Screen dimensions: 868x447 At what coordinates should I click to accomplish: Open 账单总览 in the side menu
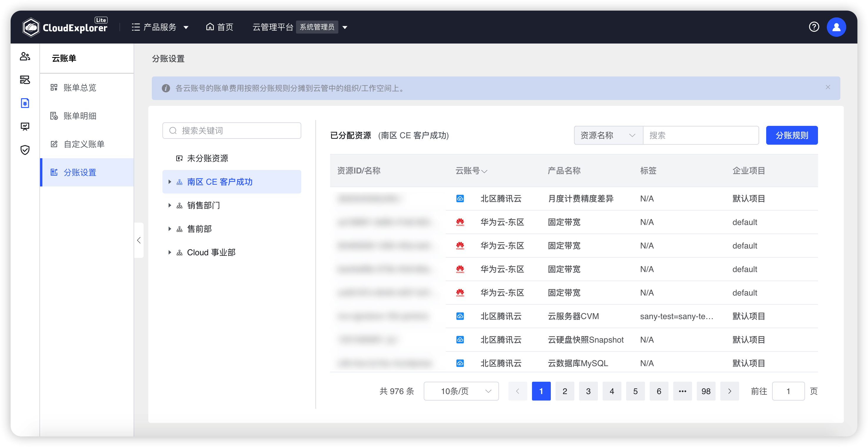pos(87,88)
